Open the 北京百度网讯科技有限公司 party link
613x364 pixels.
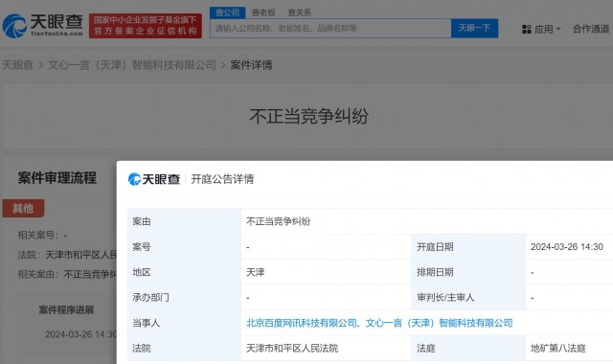point(301,323)
